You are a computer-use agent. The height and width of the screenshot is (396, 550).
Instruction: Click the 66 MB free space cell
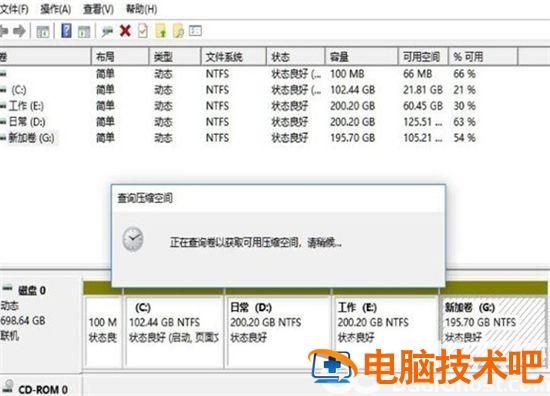(x=417, y=74)
